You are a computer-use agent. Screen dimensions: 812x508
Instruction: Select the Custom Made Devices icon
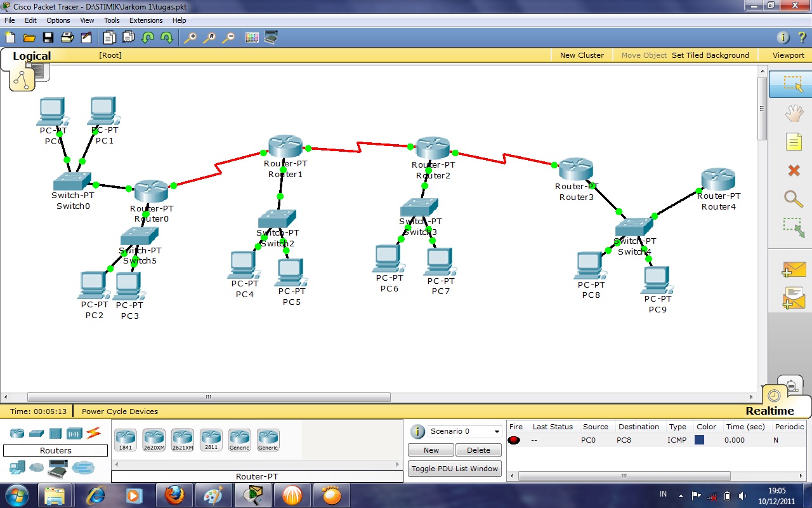58,470
